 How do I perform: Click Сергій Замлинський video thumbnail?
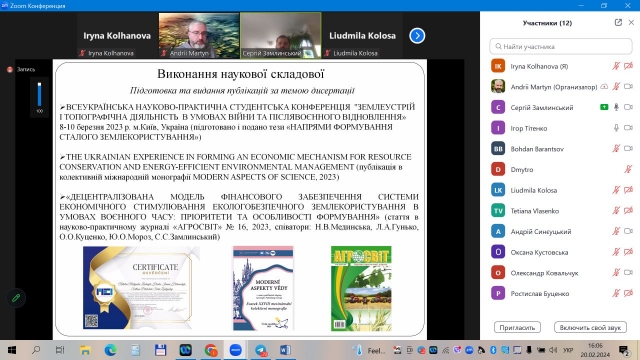[x=281, y=36]
